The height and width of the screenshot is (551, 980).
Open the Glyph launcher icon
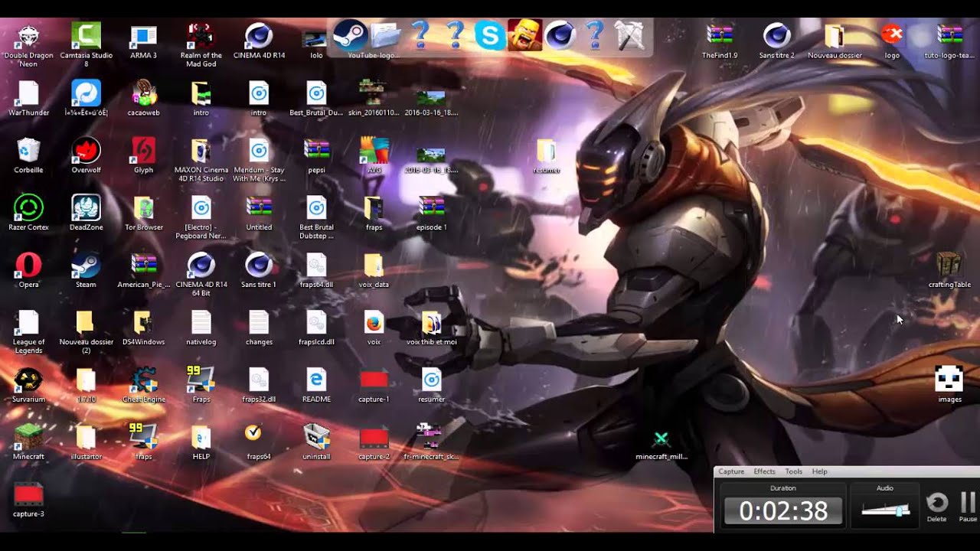click(x=143, y=151)
